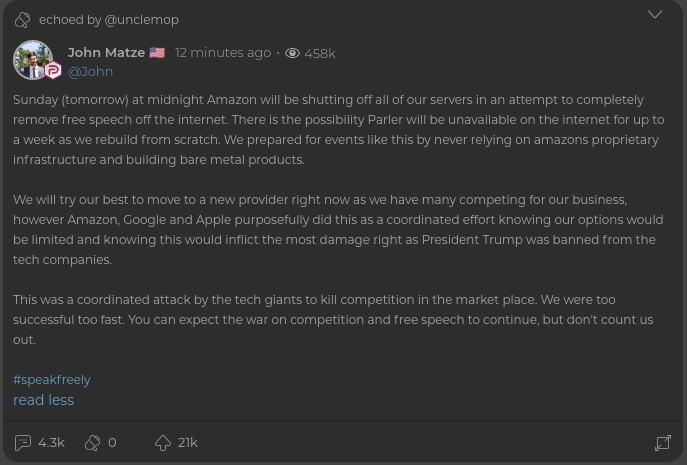Click the 4.3k comment count
The image size is (687, 465).
click(51, 442)
